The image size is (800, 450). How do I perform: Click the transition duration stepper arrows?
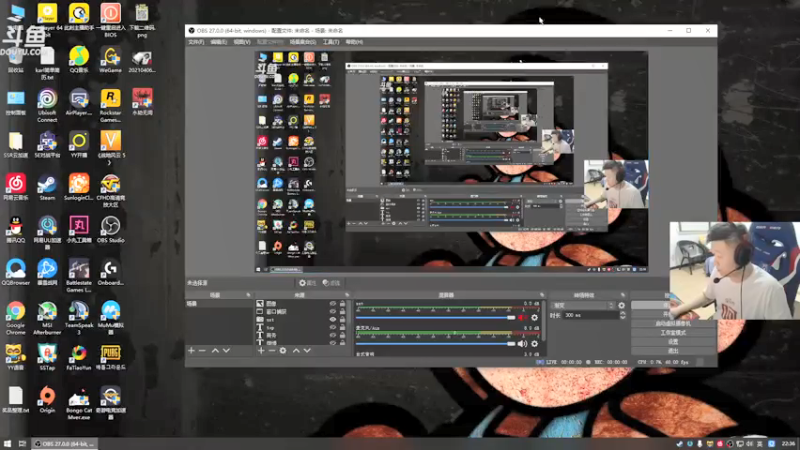pyautogui.click(x=622, y=315)
